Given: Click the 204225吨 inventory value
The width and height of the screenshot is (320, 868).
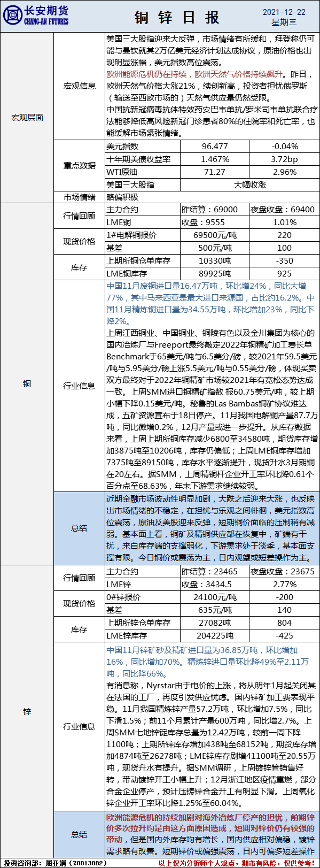Looking at the screenshot, I should pos(215,636).
